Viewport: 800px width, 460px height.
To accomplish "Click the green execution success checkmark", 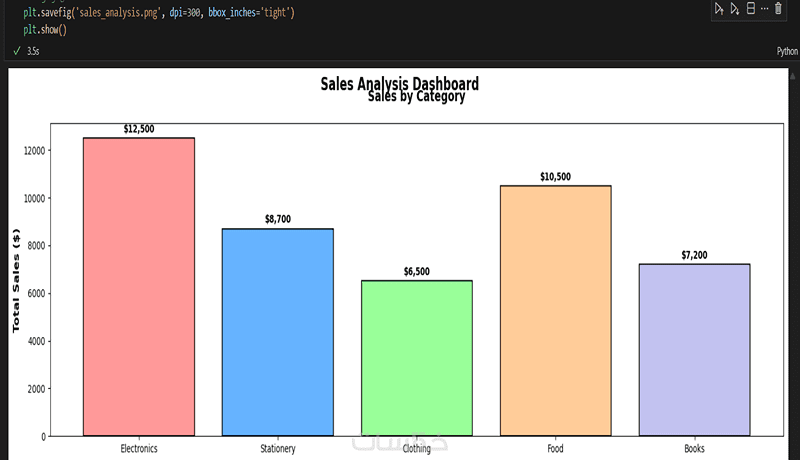I will pos(17,50).
